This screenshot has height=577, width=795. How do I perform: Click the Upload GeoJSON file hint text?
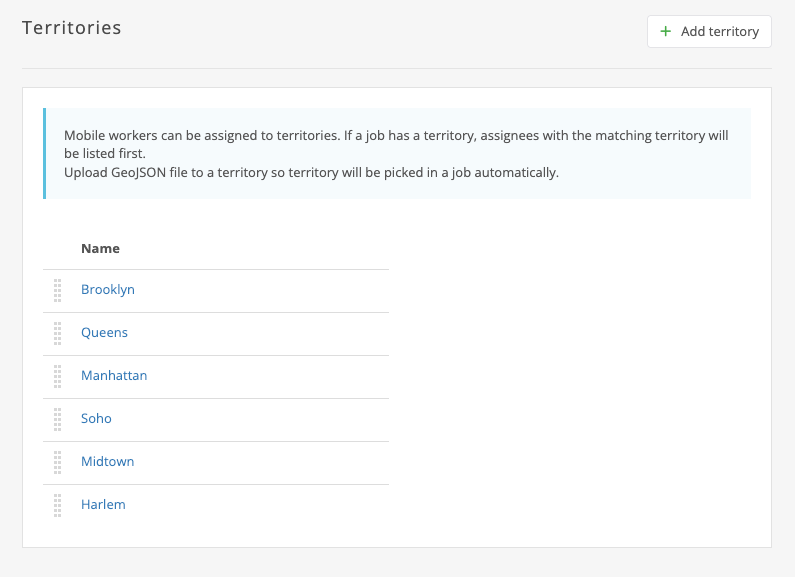pos(311,172)
